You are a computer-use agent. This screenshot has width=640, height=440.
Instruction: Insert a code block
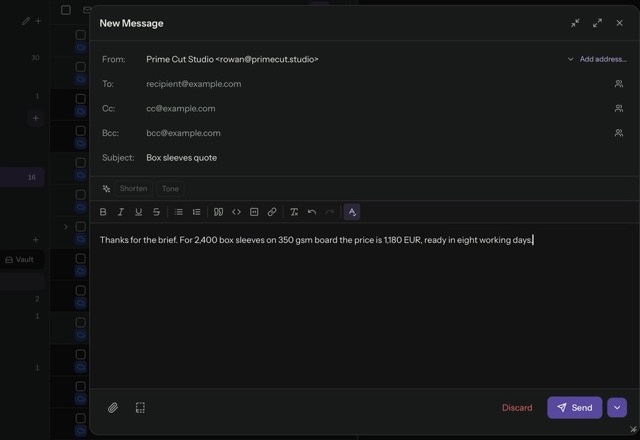(x=254, y=212)
